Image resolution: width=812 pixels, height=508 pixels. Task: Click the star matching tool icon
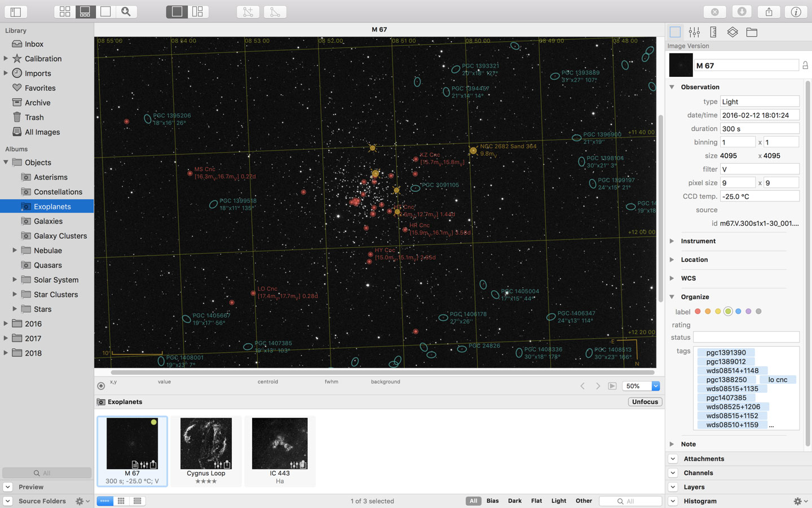(248, 12)
